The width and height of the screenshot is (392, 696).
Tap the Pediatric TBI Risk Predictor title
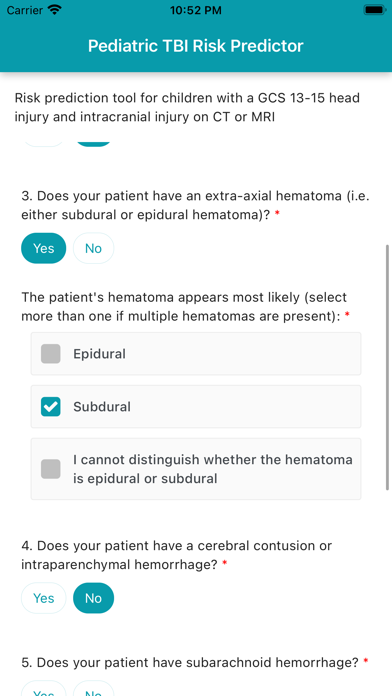(x=196, y=46)
